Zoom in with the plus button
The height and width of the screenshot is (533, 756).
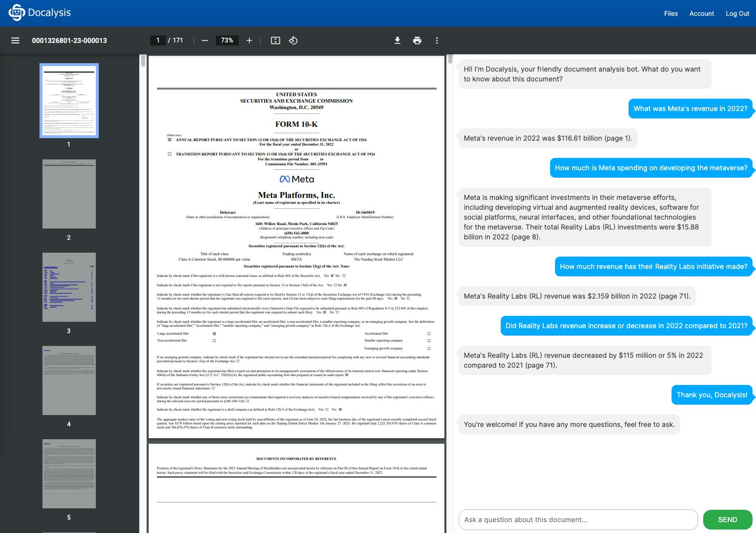[249, 40]
